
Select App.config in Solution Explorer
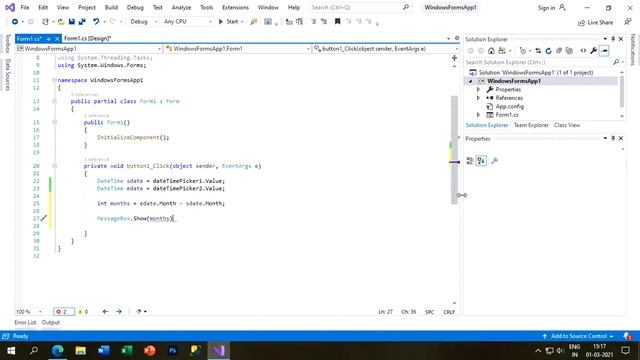509,107
